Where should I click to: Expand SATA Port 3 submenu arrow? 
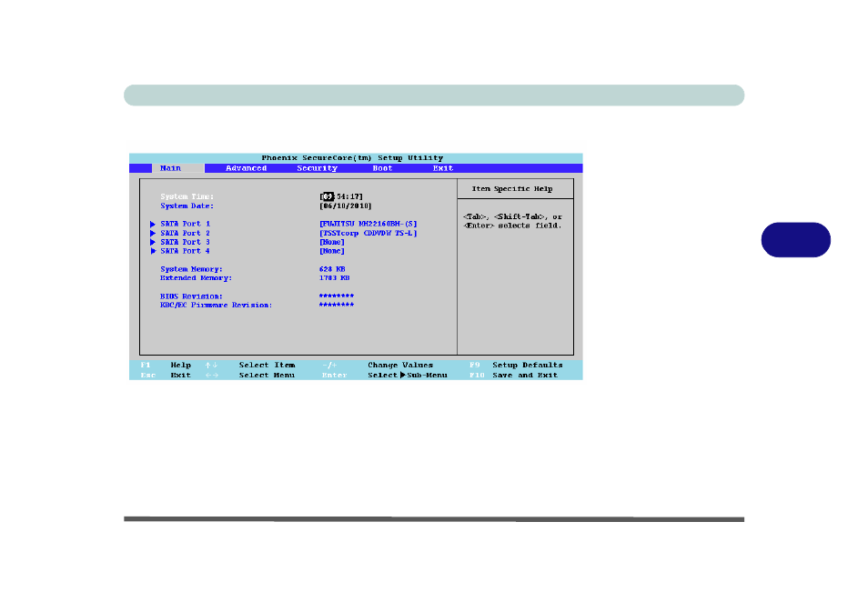tap(153, 243)
